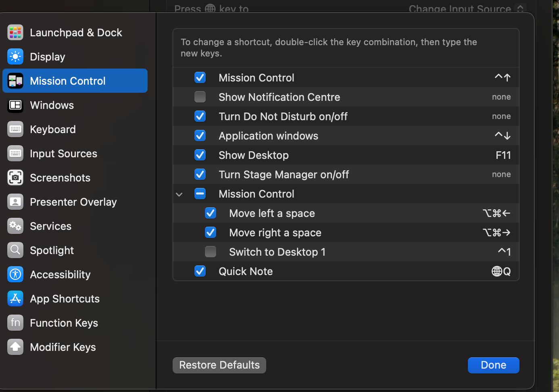Click the Launchpad & Dock sidebar icon
This screenshot has height=392, width=559.
[x=15, y=33]
